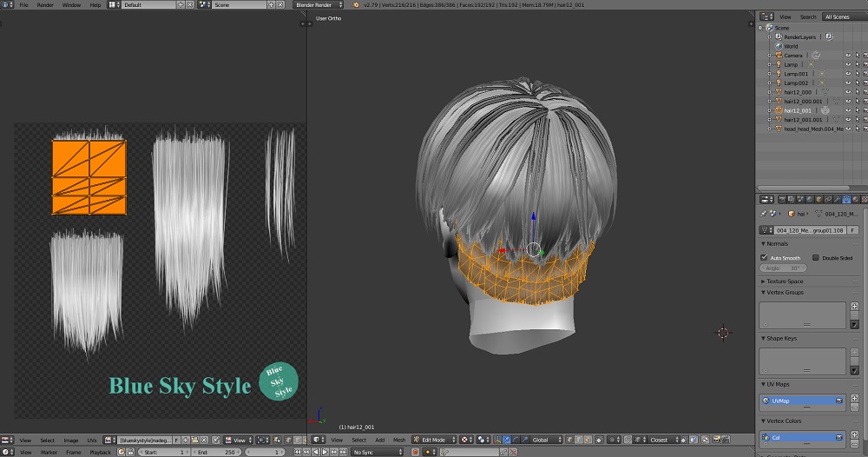The height and width of the screenshot is (457, 868).
Task: Open the All Scenes display selector
Action: click(x=845, y=17)
